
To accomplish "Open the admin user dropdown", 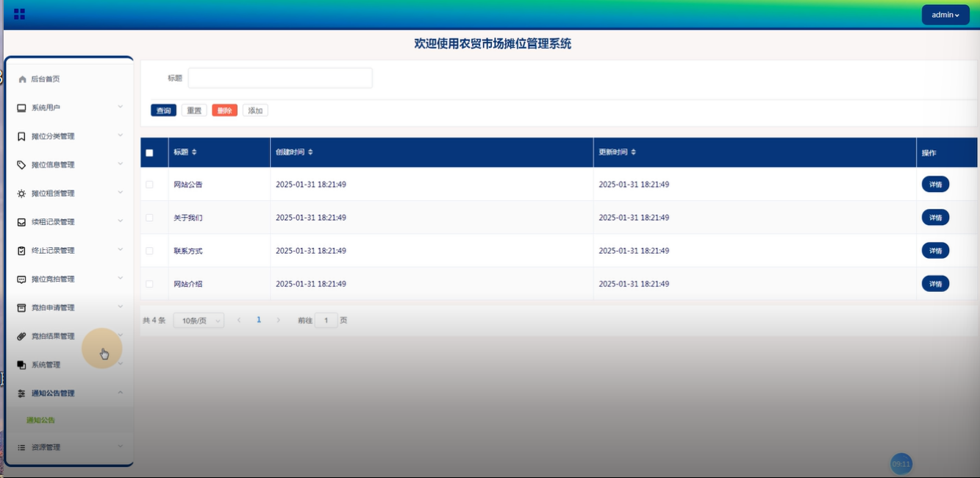I will [x=945, y=15].
